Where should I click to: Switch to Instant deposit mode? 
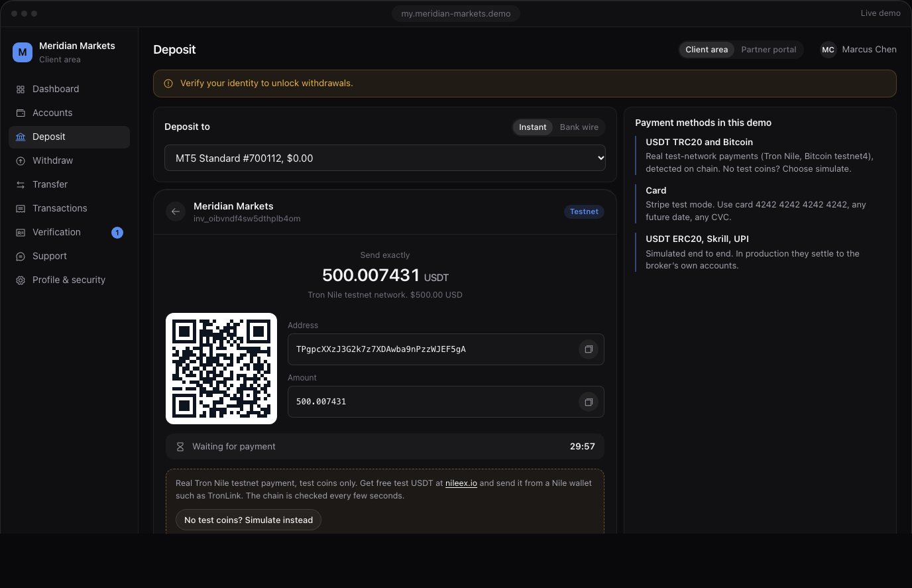[x=533, y=127]
